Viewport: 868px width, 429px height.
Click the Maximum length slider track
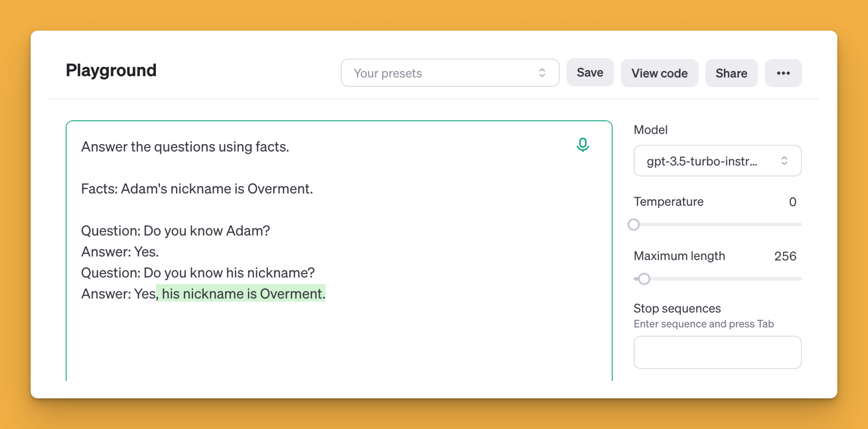coord(717,279)
